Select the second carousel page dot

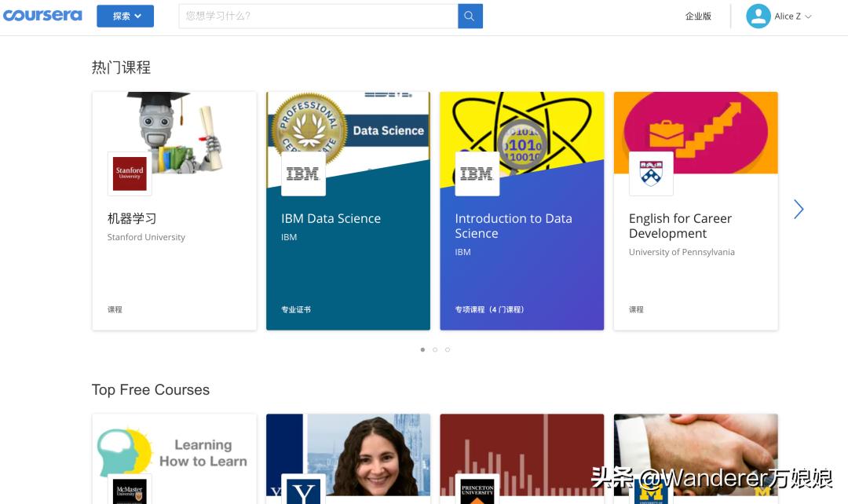pyautogui.click(x=435, y=349)
